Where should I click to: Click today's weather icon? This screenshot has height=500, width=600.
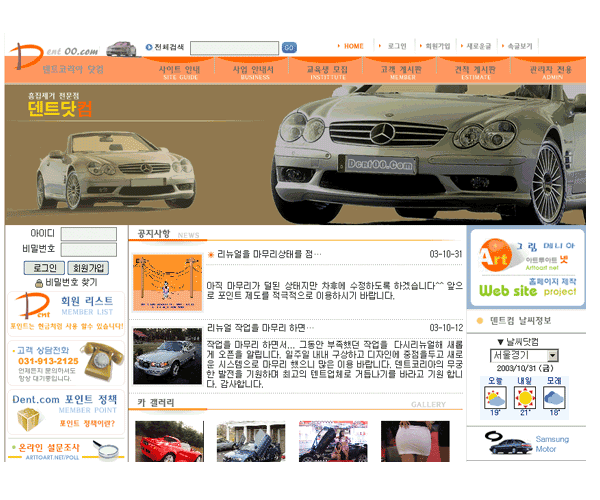pyautogui.click(x=496, y=397)
